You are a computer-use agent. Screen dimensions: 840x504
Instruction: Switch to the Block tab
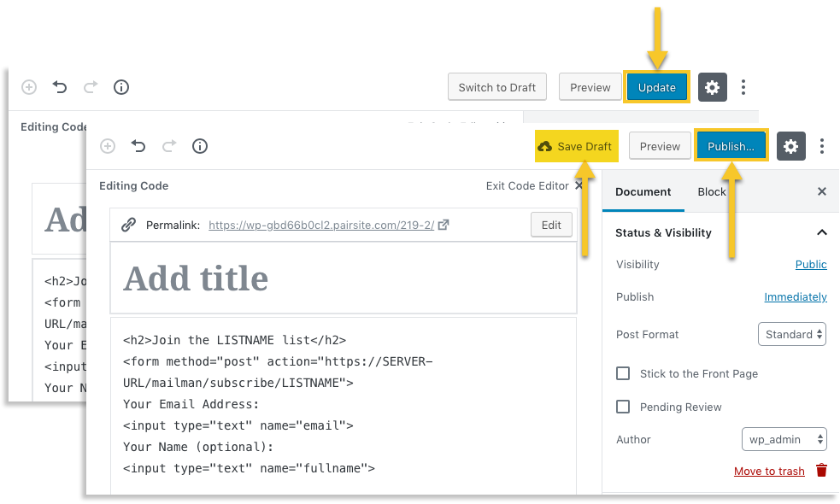point(711,191)
